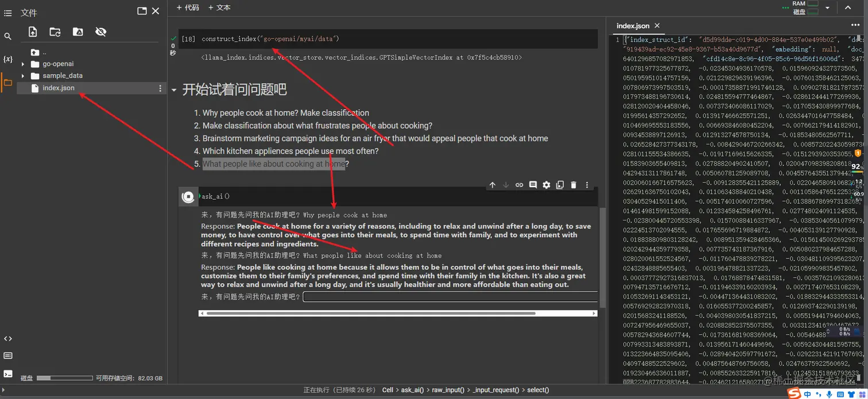The image size is (868, 399).
Task: Select the sample_data folder
Action: click(63, 75)
